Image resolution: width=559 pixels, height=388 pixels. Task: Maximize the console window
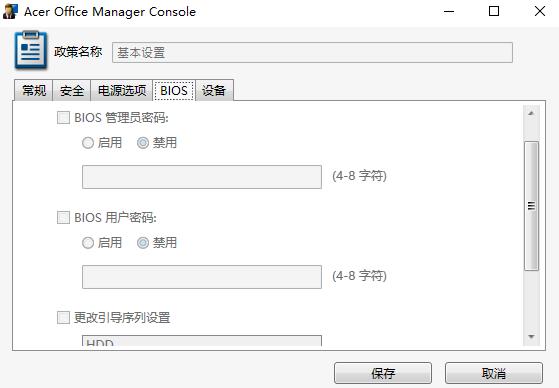(x=494, y=11)
